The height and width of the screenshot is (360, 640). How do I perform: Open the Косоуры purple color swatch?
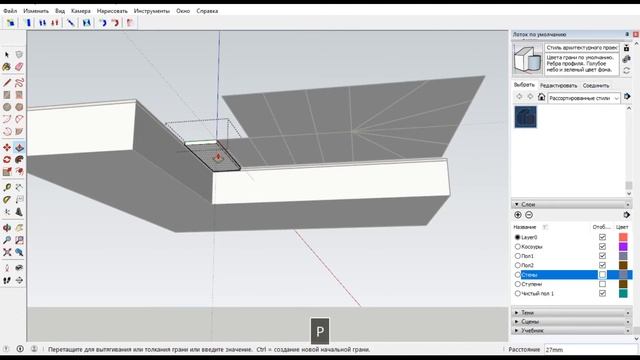coord(623,247)
